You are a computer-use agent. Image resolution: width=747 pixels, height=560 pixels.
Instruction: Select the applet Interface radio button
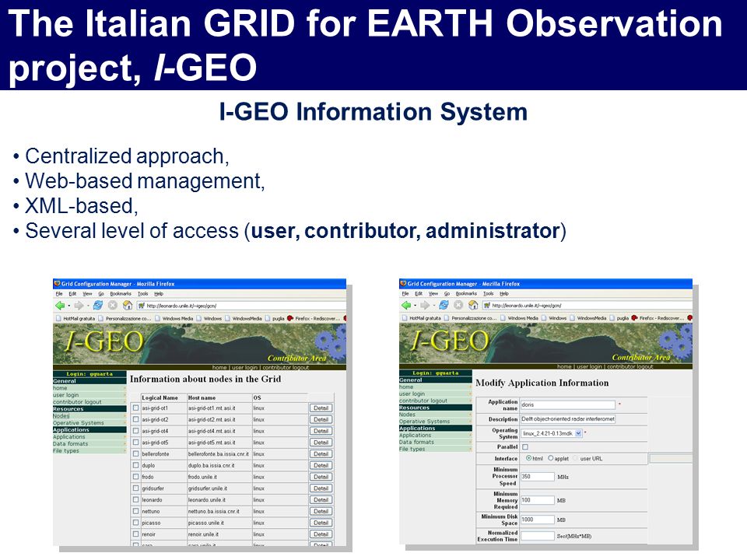coord(551,458)
